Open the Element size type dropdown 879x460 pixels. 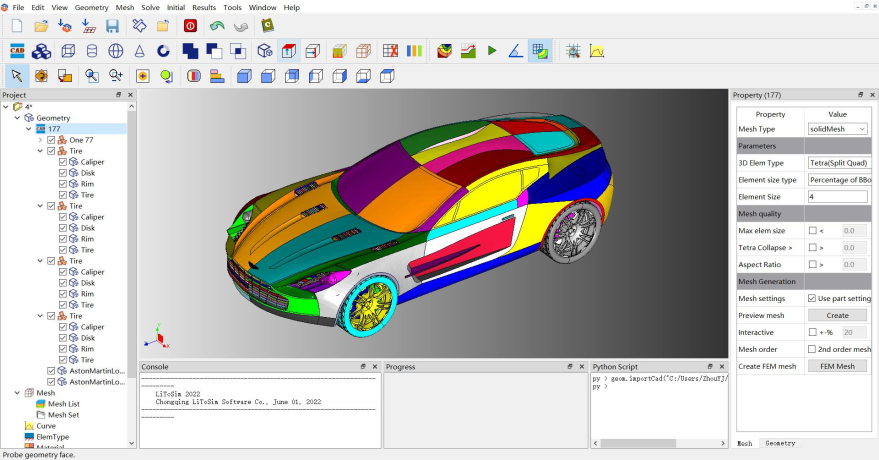click(839, 180)
